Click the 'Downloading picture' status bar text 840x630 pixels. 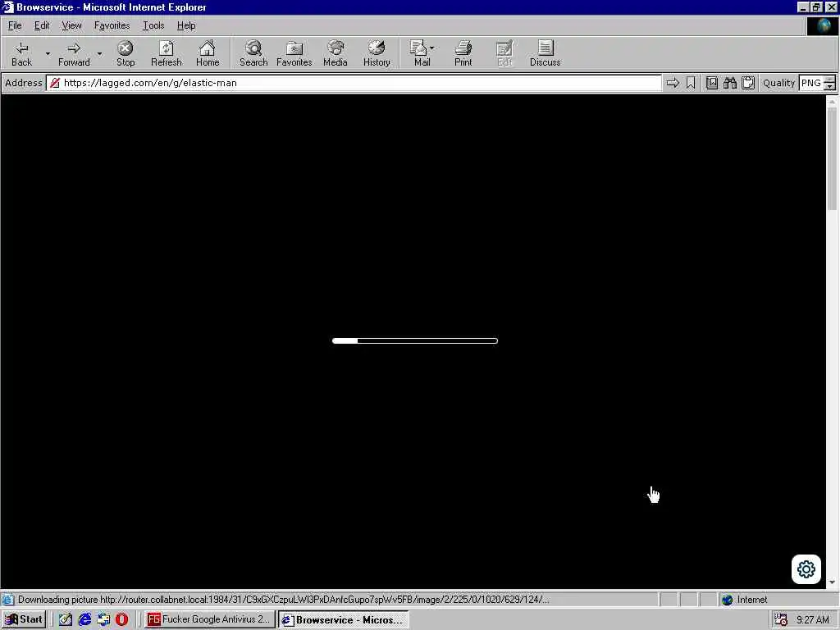(284, 600)
